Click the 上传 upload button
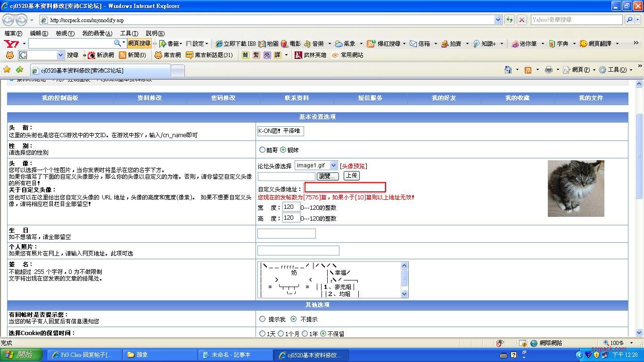This screenshot has width=644, height=362. (351, 175)
